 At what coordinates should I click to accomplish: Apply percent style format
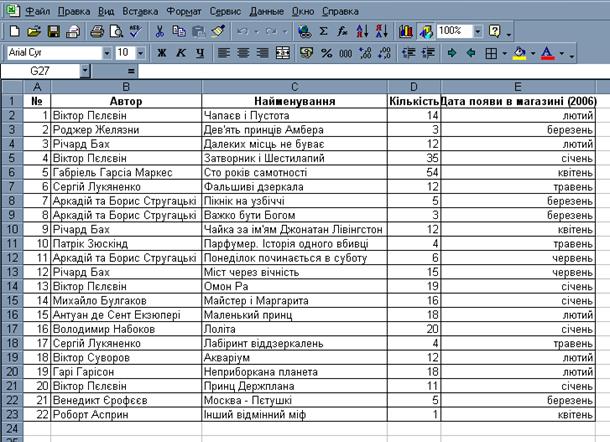pyautogui.click(x=326, y=53)
